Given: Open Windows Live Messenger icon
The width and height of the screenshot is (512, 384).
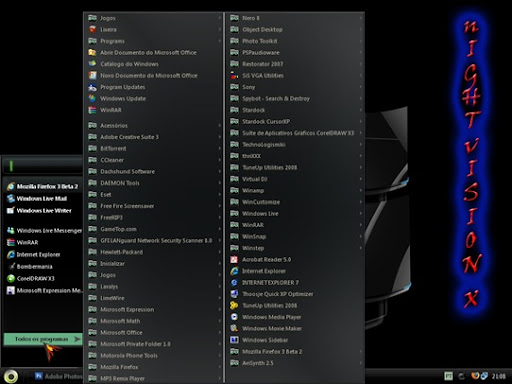Looking at the screenshot, I should pos(11,231).
